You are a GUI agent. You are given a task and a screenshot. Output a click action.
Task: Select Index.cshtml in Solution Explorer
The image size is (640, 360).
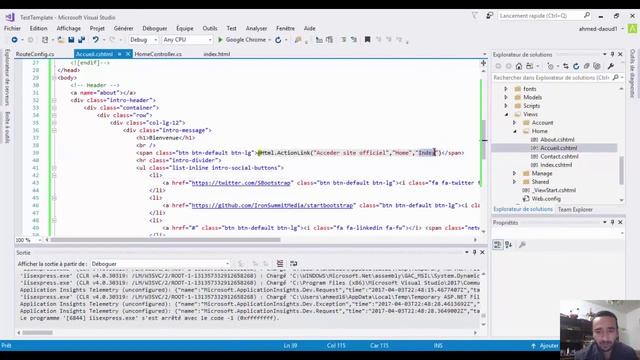coord(556,165)
